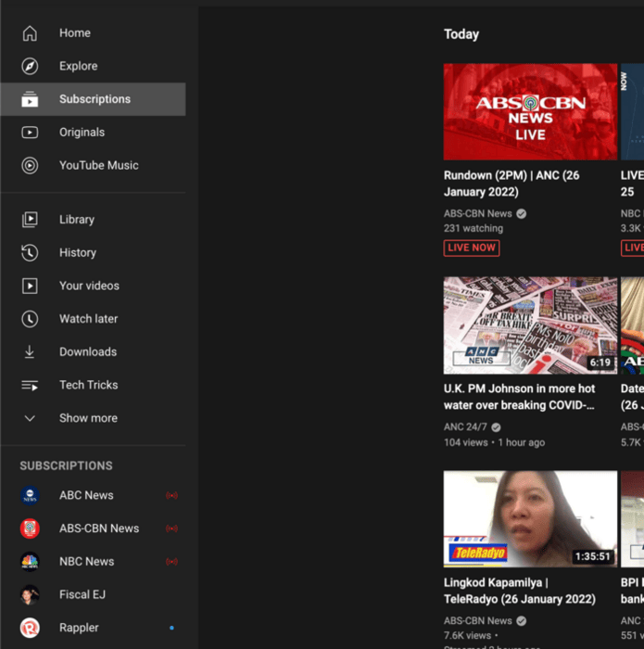Click the LIVE NOW badge under Rundown
The image size is (644, 649).
[472, 248]
